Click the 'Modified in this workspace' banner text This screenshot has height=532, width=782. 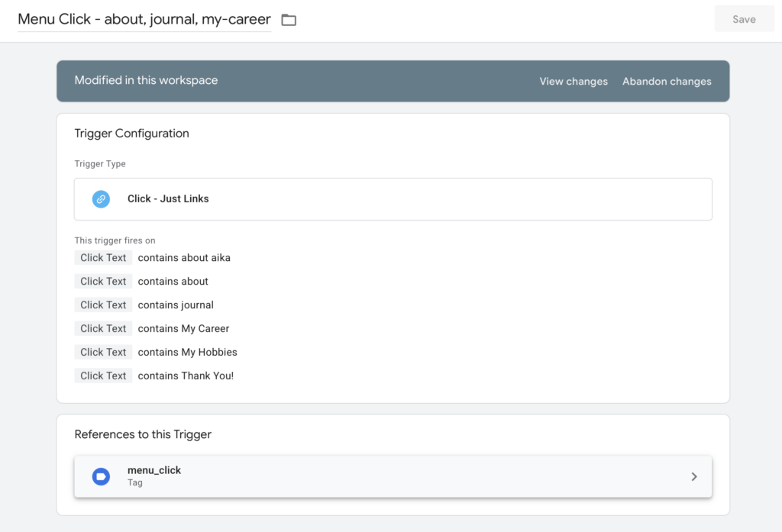click(146, 81)
